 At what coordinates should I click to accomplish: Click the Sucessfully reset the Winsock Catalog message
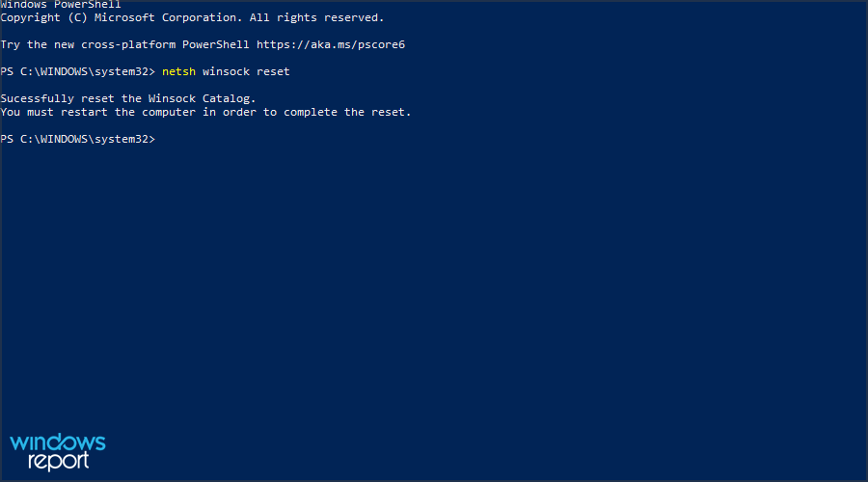tap(128, 98)
